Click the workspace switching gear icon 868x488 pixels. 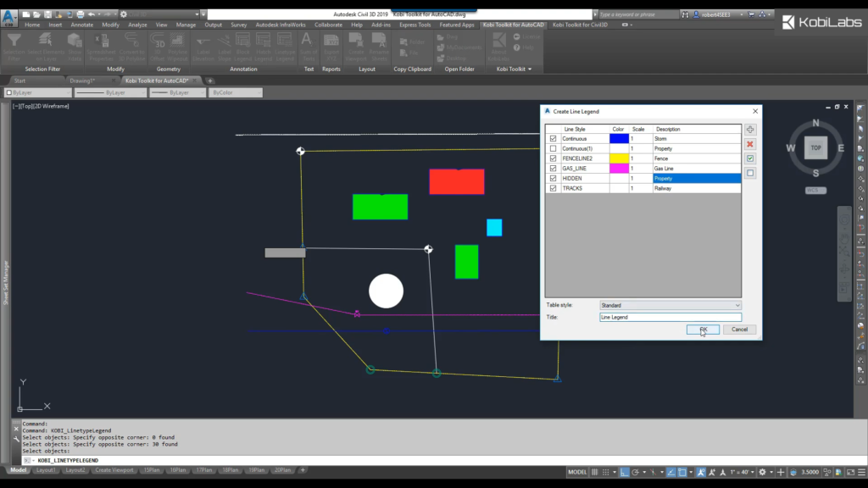(x=762, y=472)
